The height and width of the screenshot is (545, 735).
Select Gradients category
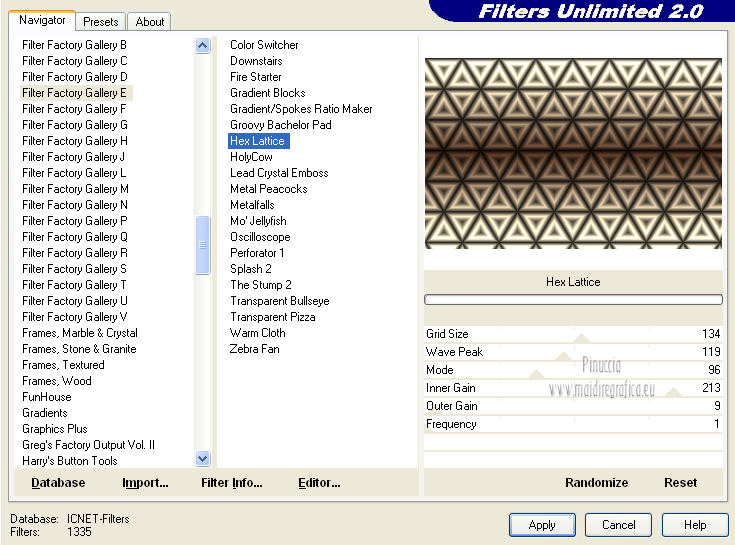point(45,413)
